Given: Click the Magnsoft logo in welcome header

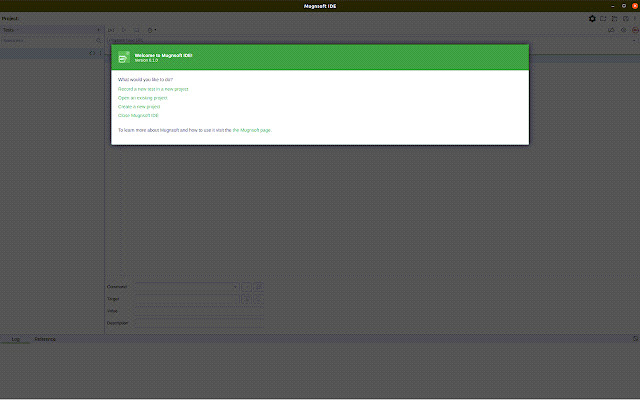Looking at the screenshot, I should 124,57.
